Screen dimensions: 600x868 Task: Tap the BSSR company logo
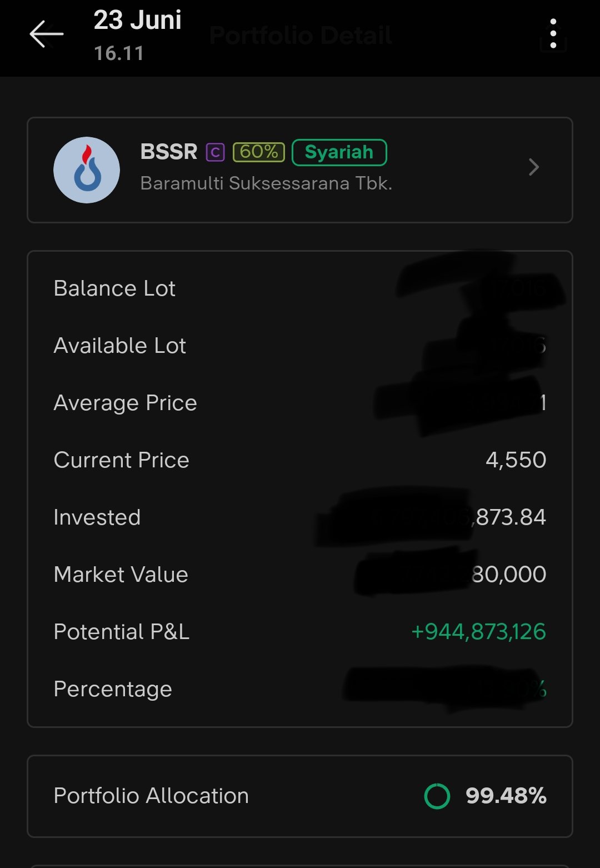click(x=87, y=170)
